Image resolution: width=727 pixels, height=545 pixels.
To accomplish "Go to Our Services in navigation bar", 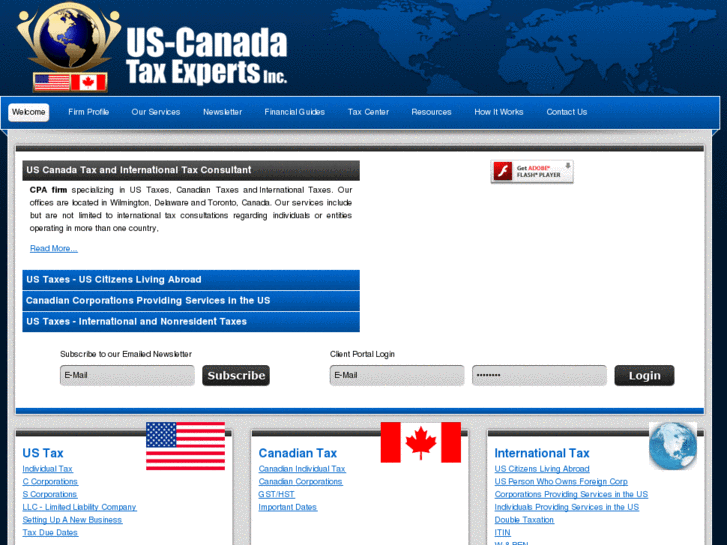I will (156, 112).
